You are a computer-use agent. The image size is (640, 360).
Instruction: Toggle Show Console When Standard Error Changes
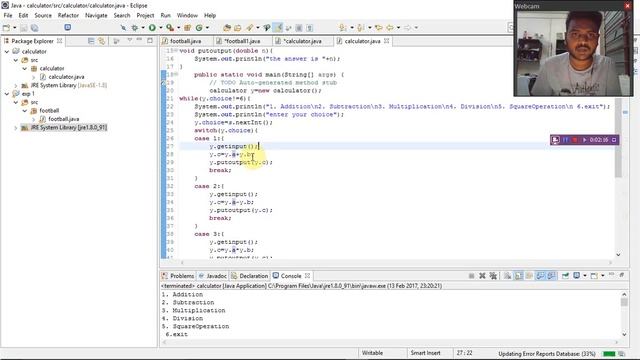pyautogui.click(x=551, y=276)
